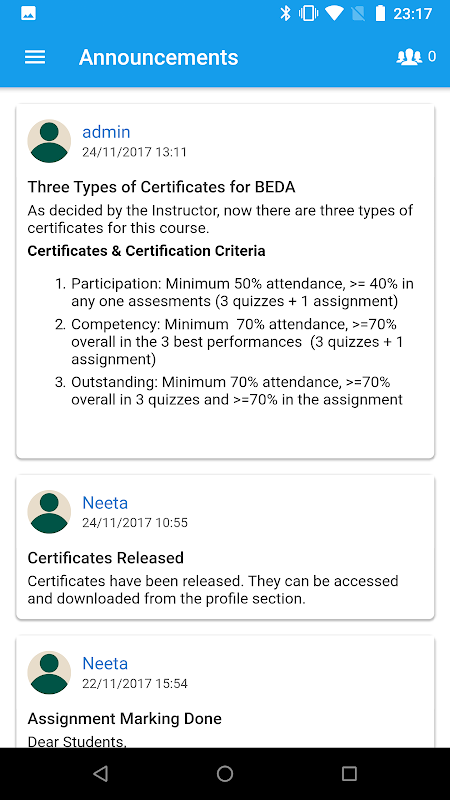Screen dimensions: 450x800
Task: Tap the admin profile avatar
Action: click(x=49, y=141)
